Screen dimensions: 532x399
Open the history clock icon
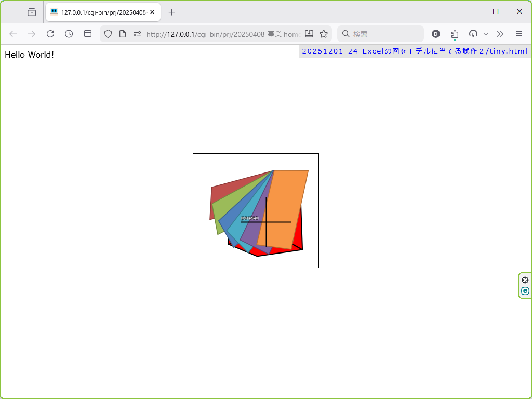tap(69, 34)
